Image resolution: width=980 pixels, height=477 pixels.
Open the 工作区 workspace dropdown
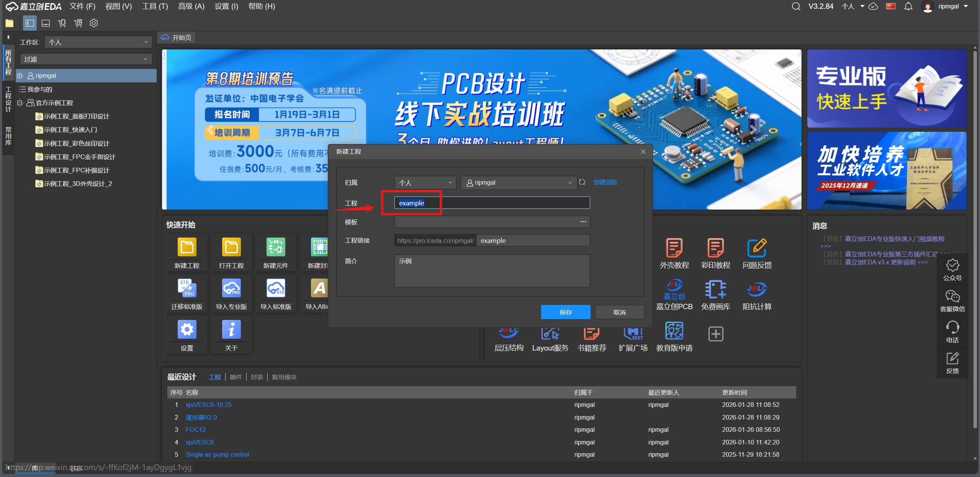[x=98, y=42]
